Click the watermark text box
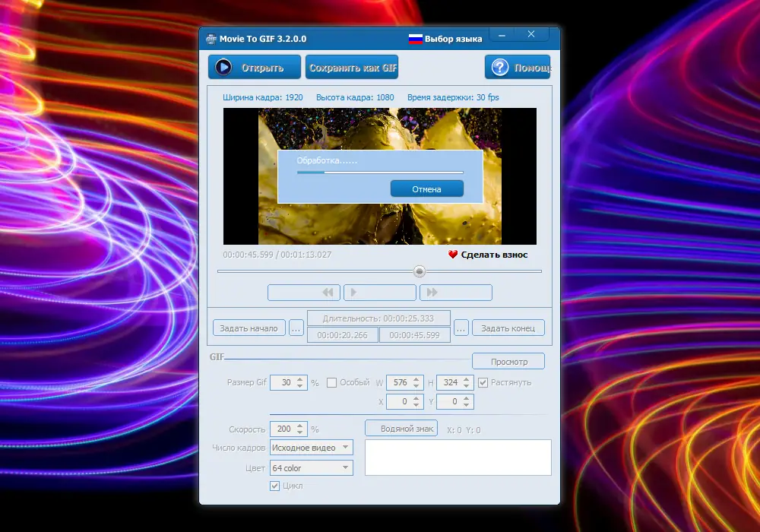760x532 pixels. click(x=458, y=458)
